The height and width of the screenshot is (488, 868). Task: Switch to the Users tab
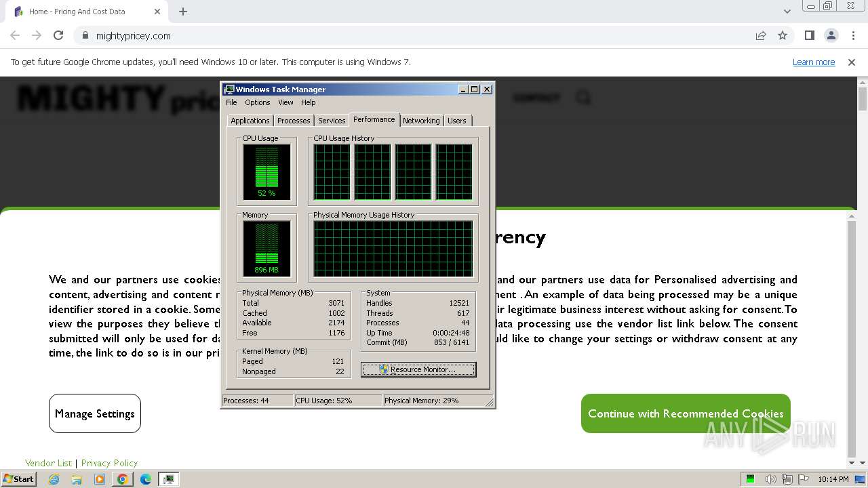pos(457,121)
